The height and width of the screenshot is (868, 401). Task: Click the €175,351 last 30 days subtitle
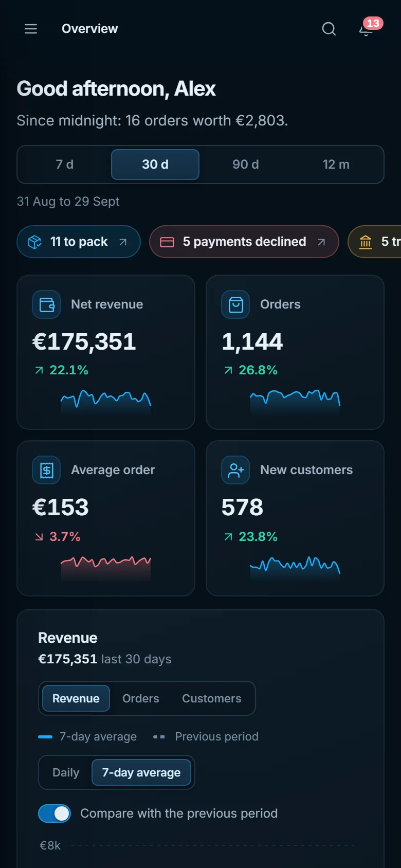point(105,659)
